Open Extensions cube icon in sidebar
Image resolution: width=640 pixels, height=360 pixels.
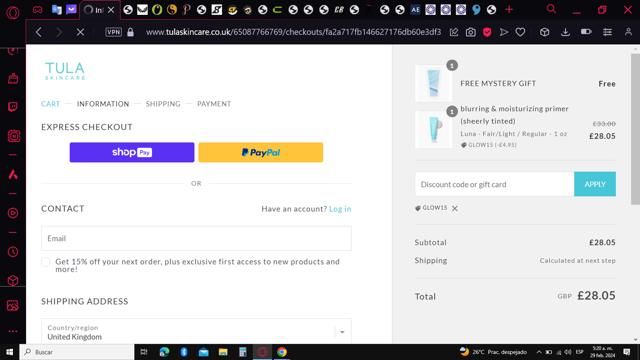coord(13,280)
